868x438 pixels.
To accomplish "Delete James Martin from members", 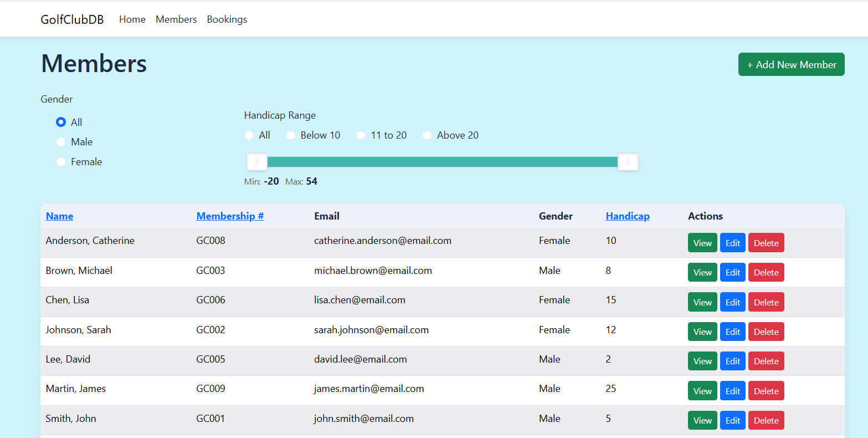I will [766, 391].
